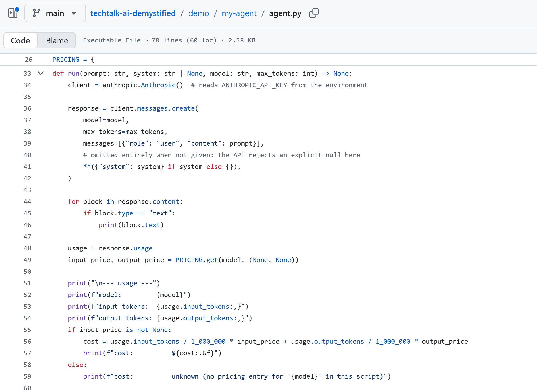Click the messages.create call on line 36

tap(166, 108)
